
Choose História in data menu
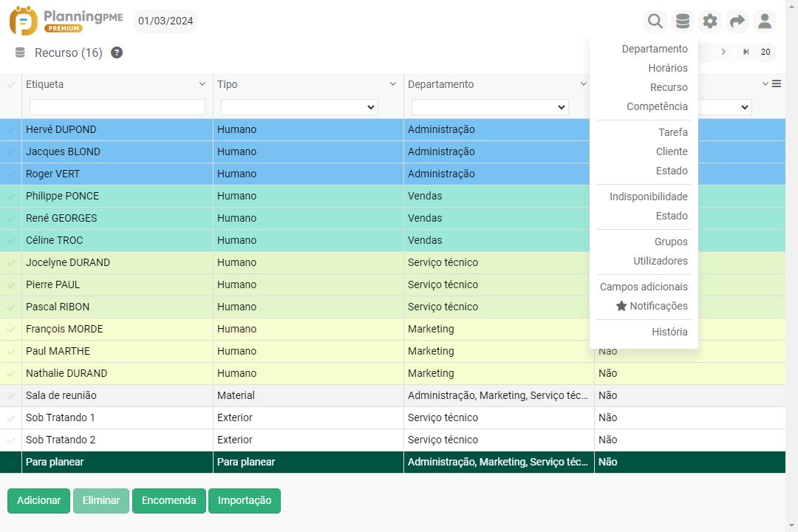[669, 332]
